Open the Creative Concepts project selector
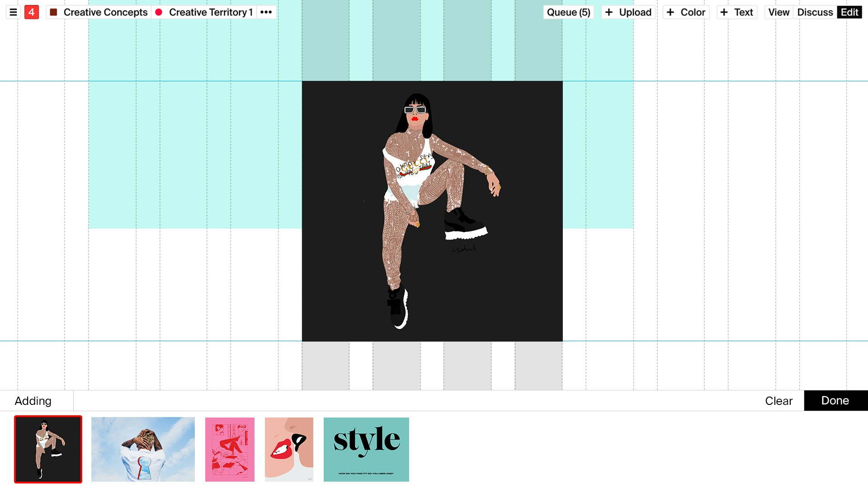Image resolution: width=868 pixels, height=488 pixels. coord(105,12)
